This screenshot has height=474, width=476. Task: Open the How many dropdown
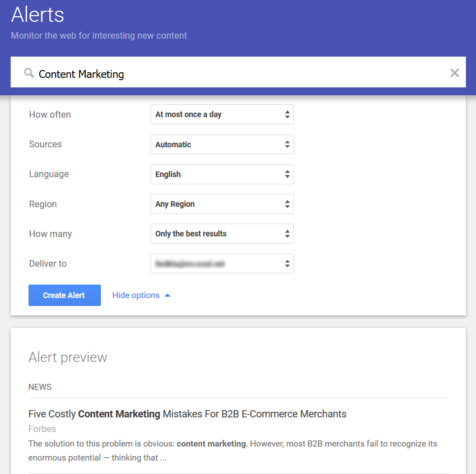tap(222, 234)
